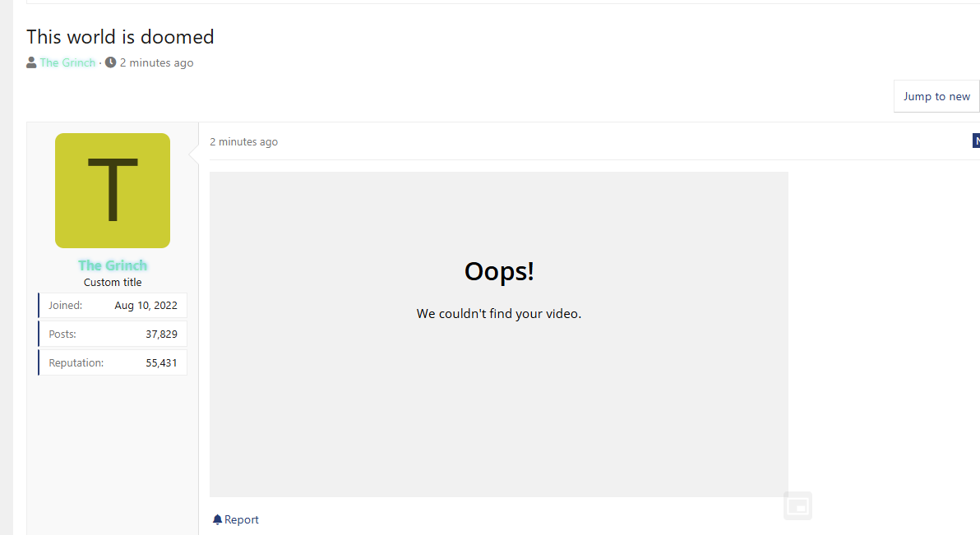Click the Oops! heading in video embed
The image size is (980, 535).
(x=499, y=271)
